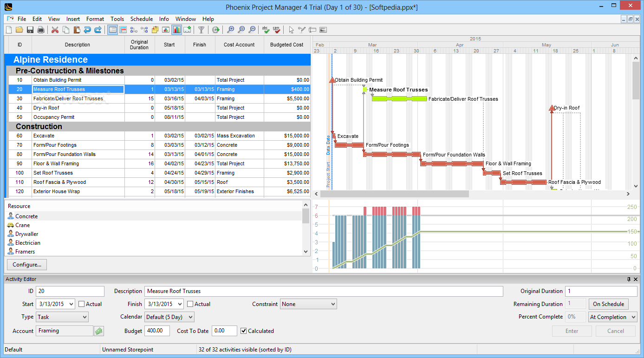
Task: Click the Original Duration column header
Action: click(139, 45)
